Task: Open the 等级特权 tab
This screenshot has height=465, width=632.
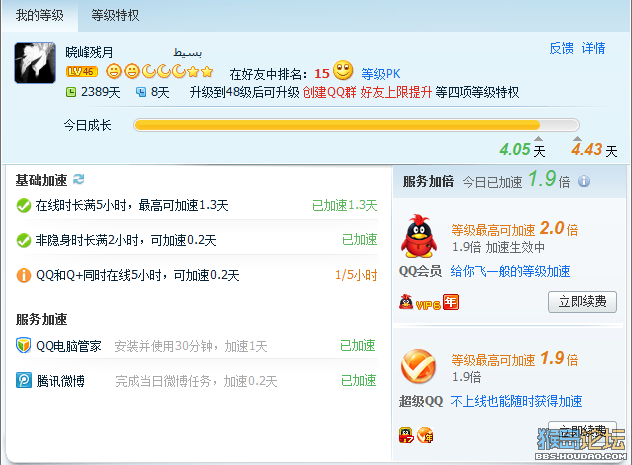Action: pos(115,15)
